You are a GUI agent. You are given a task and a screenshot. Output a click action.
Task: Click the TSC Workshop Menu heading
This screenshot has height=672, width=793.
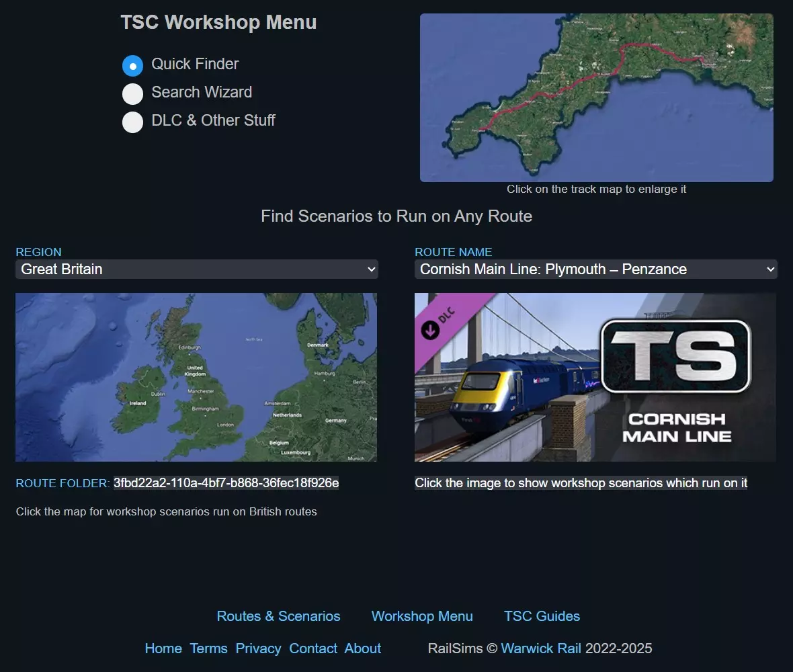coord(218,22)
